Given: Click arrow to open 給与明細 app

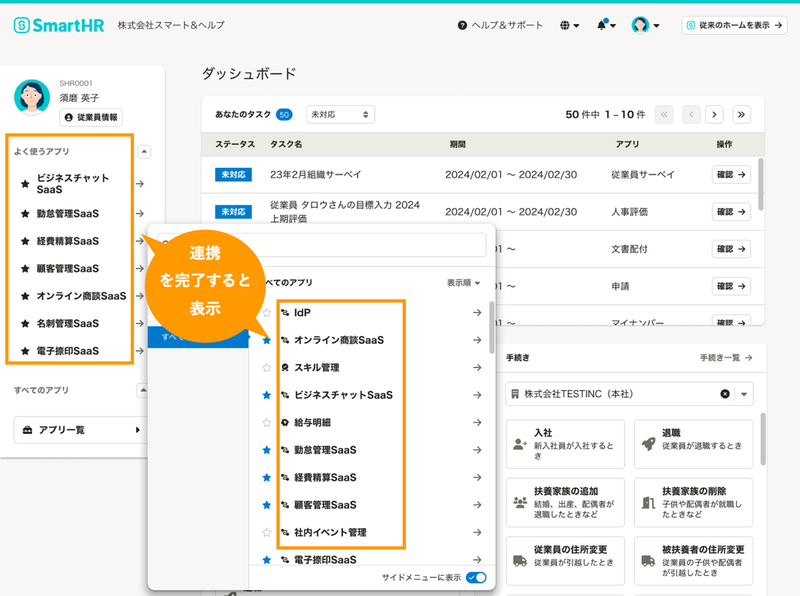Looking at the screenshot, I should 477,423.
